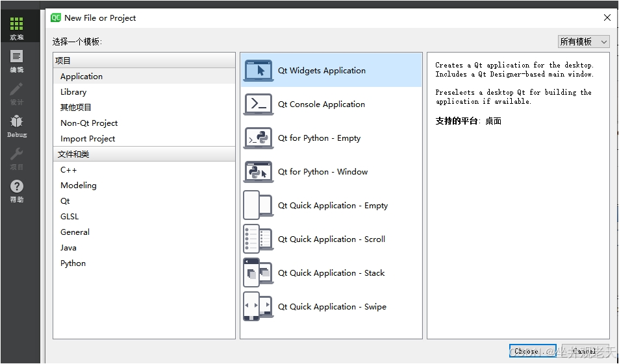619x364 pixels.
Task: Select Java category
Action: pyautogui.click(x=144, y=248)
